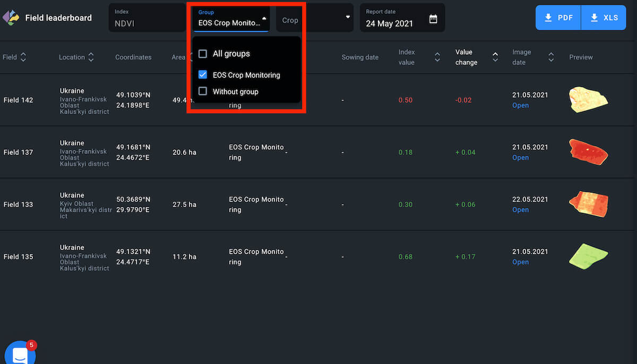
Task: Check the All groups checkbox
Action: point(203,54)
